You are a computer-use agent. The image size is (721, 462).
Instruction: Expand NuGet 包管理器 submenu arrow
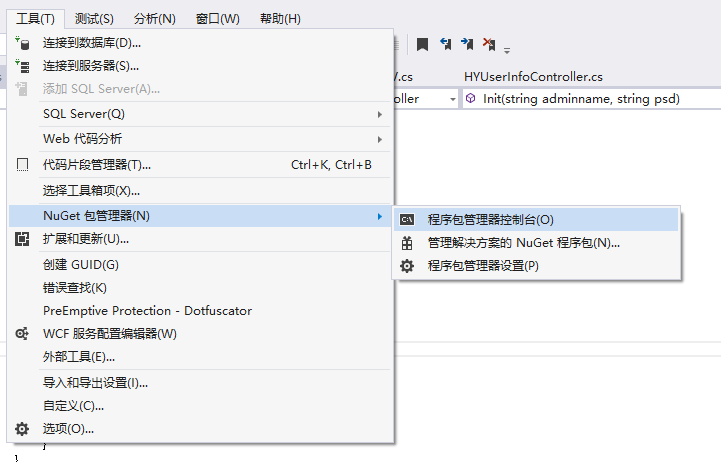[x=380, y=216]
